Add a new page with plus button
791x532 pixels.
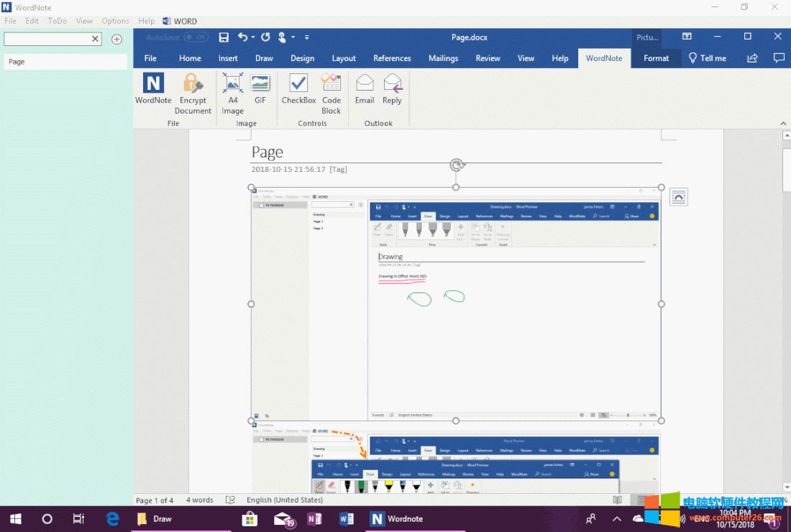coord(116,39)
